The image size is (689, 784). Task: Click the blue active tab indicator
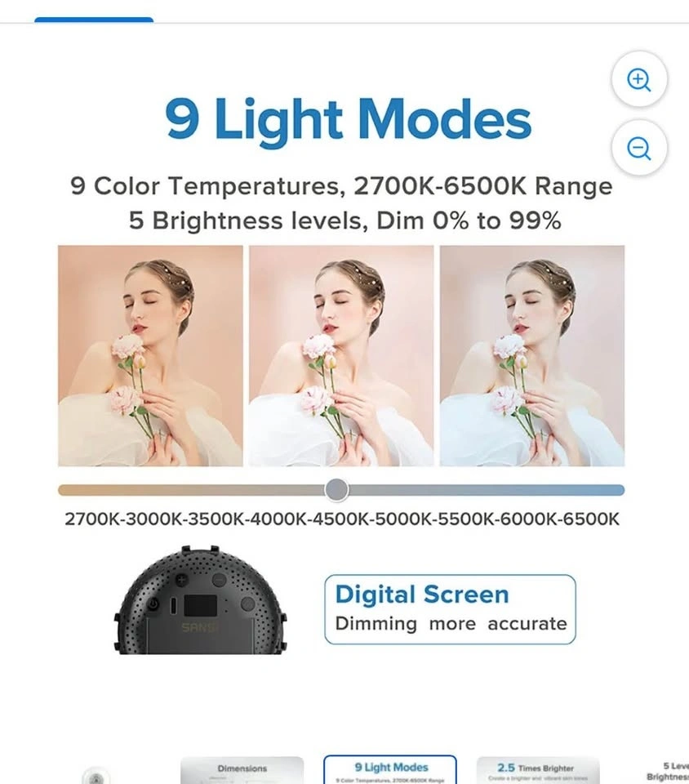[x=94, y=20]
